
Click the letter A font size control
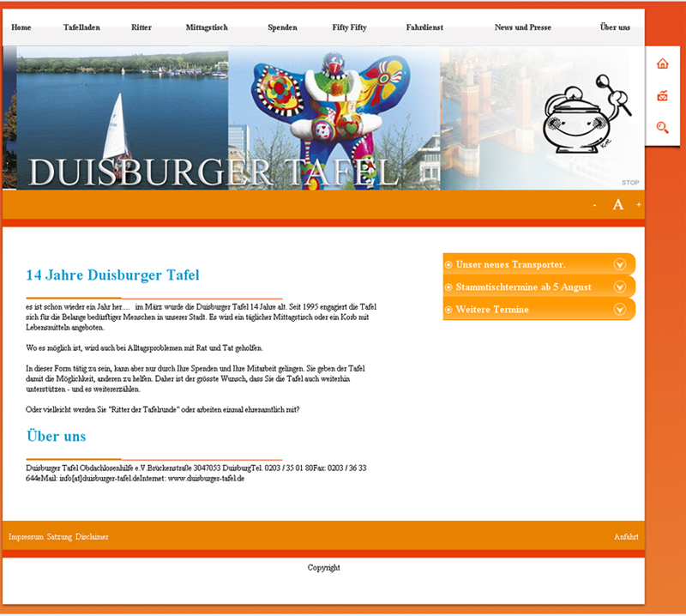[x=617, y=204]
